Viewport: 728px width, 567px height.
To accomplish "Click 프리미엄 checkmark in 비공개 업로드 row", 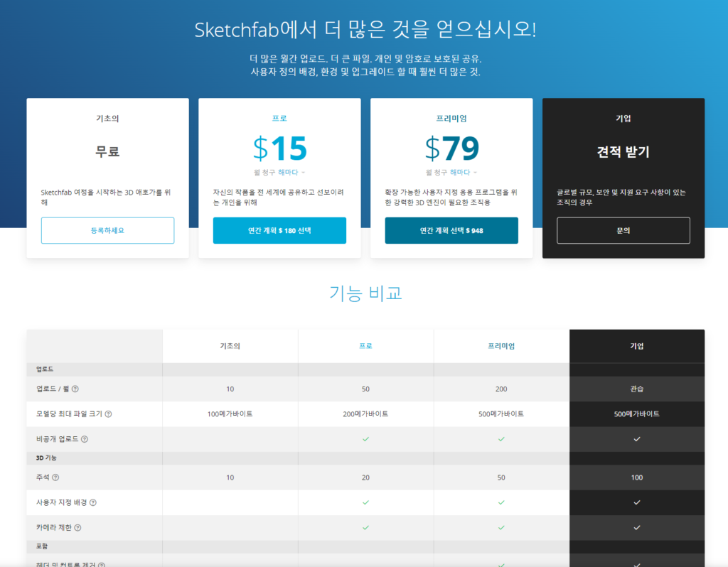I will pos(501,439).
